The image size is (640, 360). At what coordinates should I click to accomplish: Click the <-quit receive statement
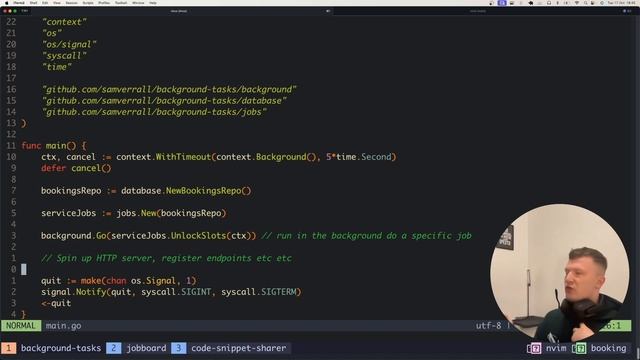tap(56, 303)
